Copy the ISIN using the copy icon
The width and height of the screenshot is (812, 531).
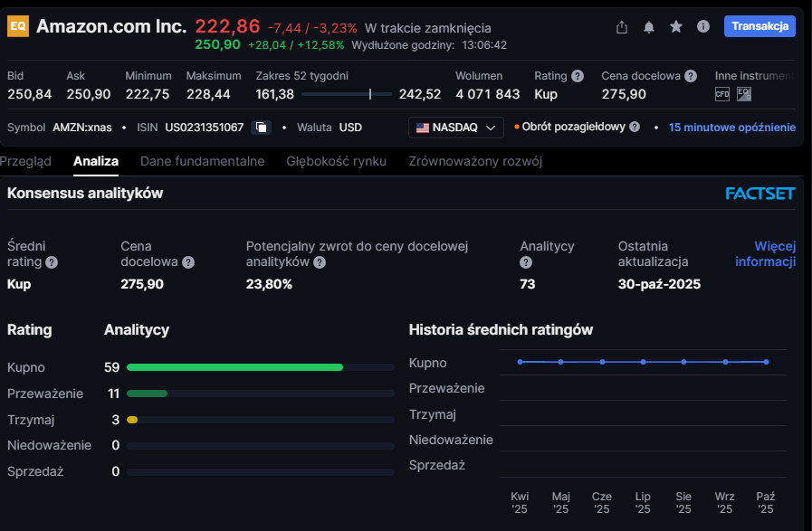(x=261, y=128)
